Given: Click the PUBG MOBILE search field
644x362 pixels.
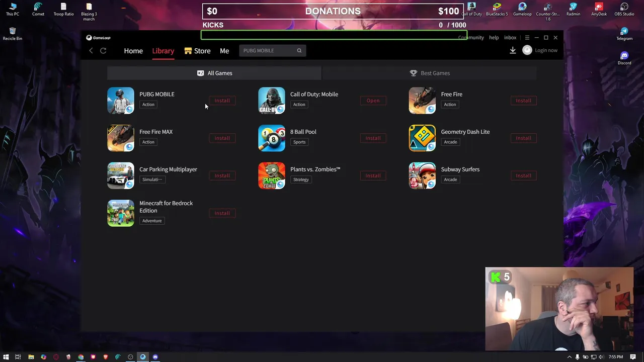Looking at the screenshot, I should (272, 50).
